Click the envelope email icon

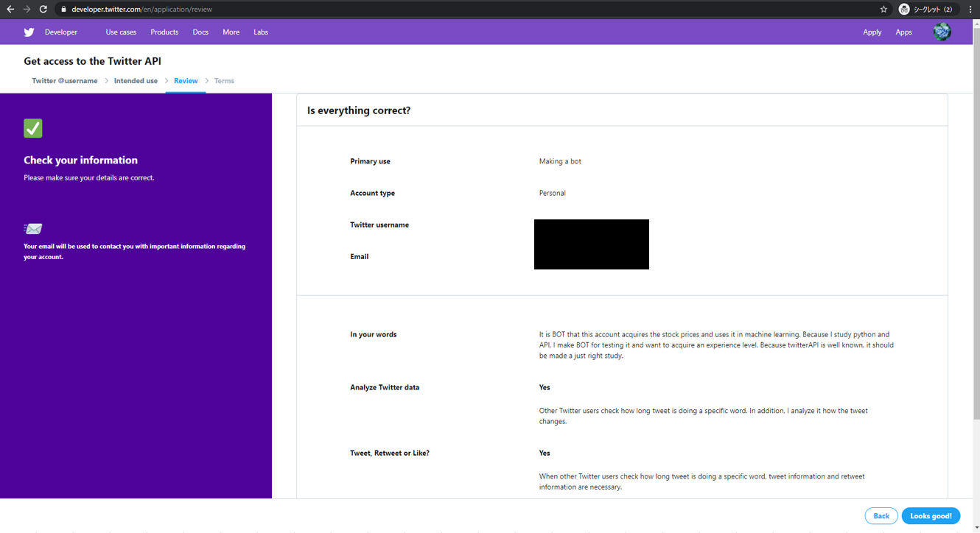tap(33, 229)
